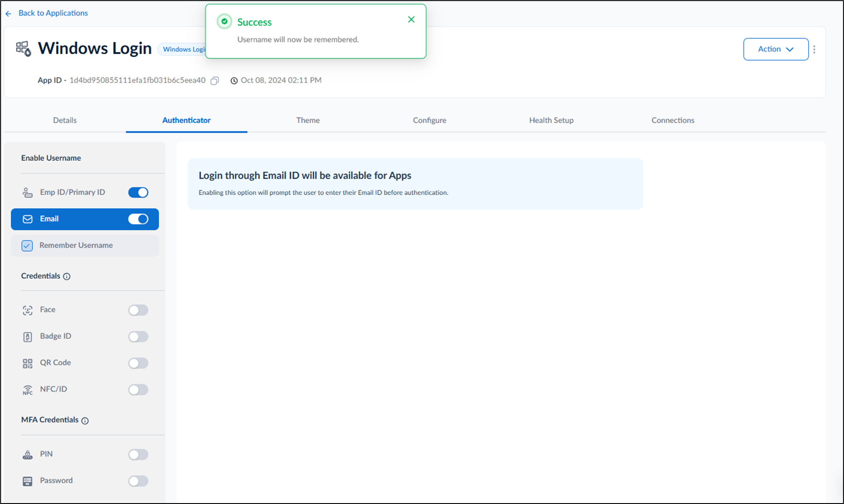The height and width of the screenshot is (504, 844).
Task: Turn on the PIN toggle
Action: (x=138, y=454)
